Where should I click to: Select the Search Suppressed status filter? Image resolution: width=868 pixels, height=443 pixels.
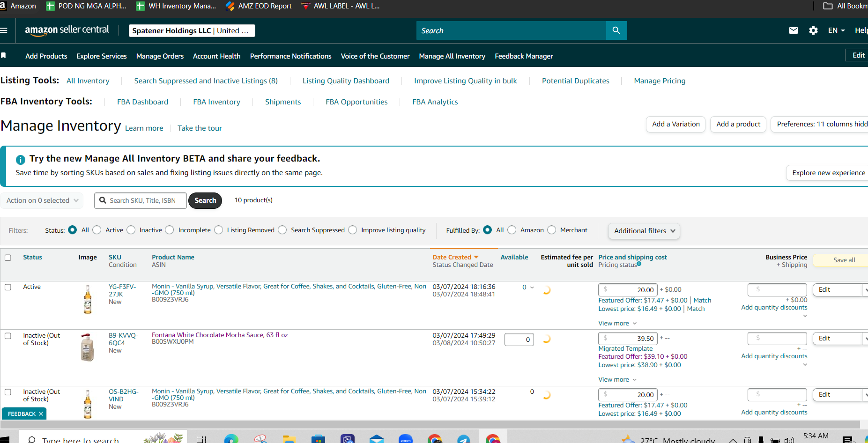coord(282,230)
